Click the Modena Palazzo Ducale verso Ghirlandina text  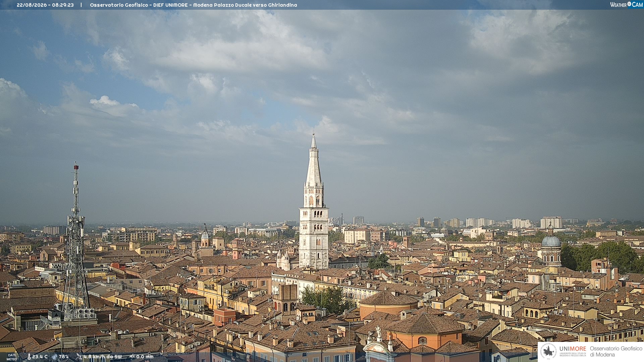[245, 5]
